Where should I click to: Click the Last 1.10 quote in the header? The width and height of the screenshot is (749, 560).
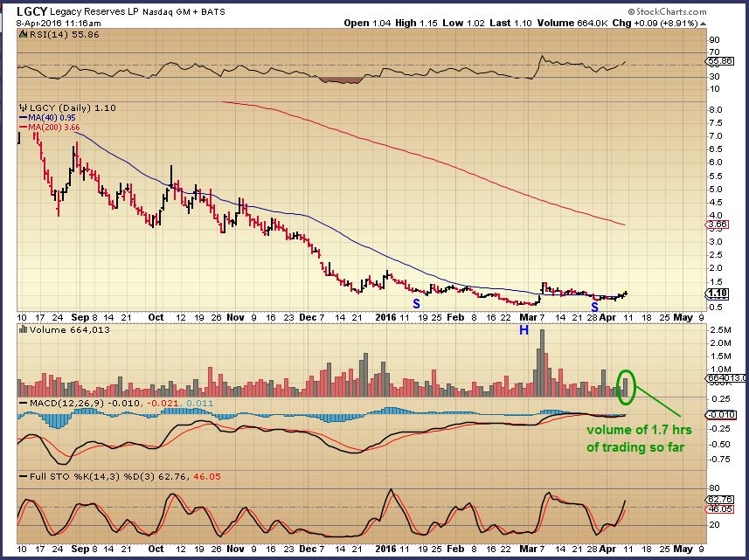510,23
